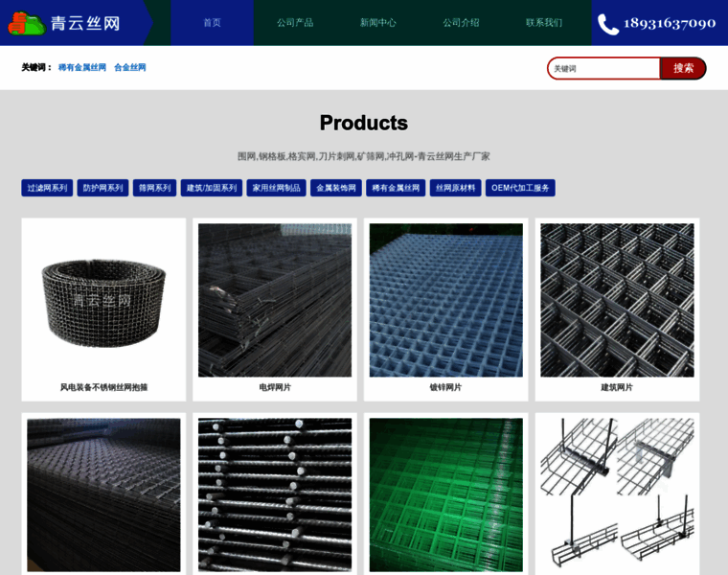Viewport: 728px width, 575px height.
Task: Click the 风电装备不锈钢丝网抱箍 product title
Action: [x=103, y=387]
